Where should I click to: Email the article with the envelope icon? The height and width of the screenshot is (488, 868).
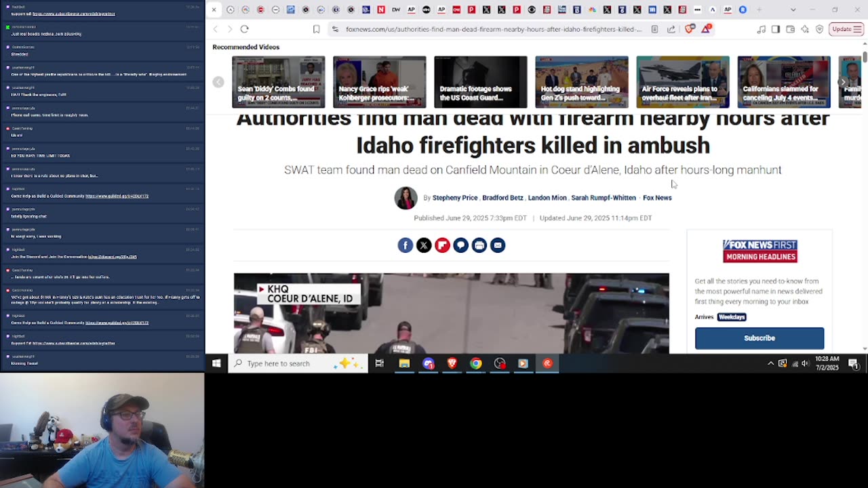[498, 245]
